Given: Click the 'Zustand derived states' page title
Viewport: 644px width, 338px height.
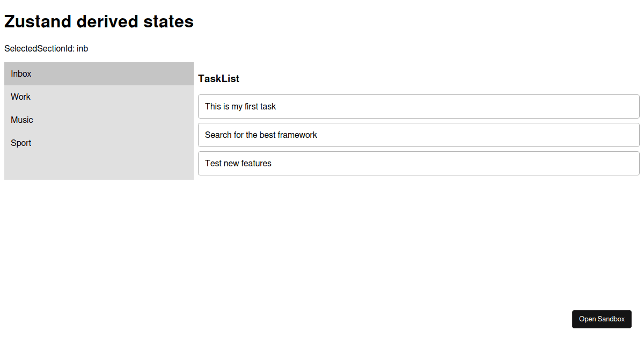Looking at the screenshot, I should click(99, 21).
